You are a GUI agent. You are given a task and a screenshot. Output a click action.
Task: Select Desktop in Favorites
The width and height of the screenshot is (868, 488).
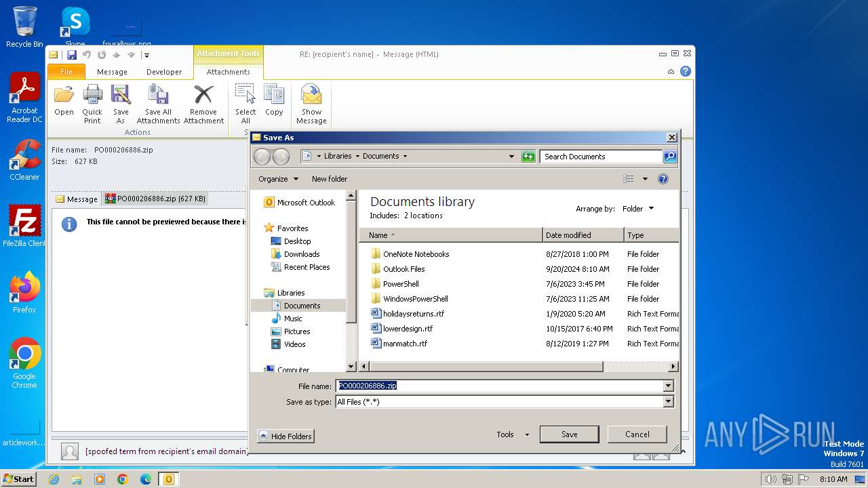(x=291, y=241)
